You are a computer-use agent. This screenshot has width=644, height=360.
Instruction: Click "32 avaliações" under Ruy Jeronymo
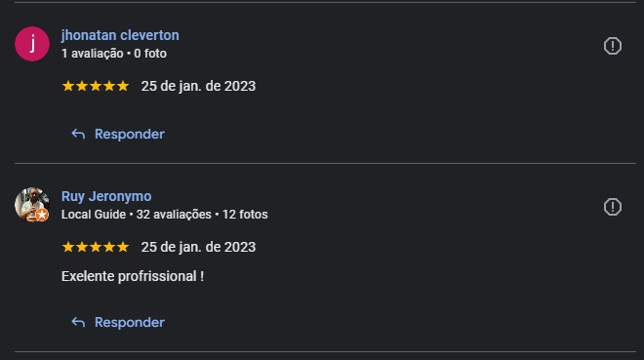pyautogui.click(x=174, y=215)
